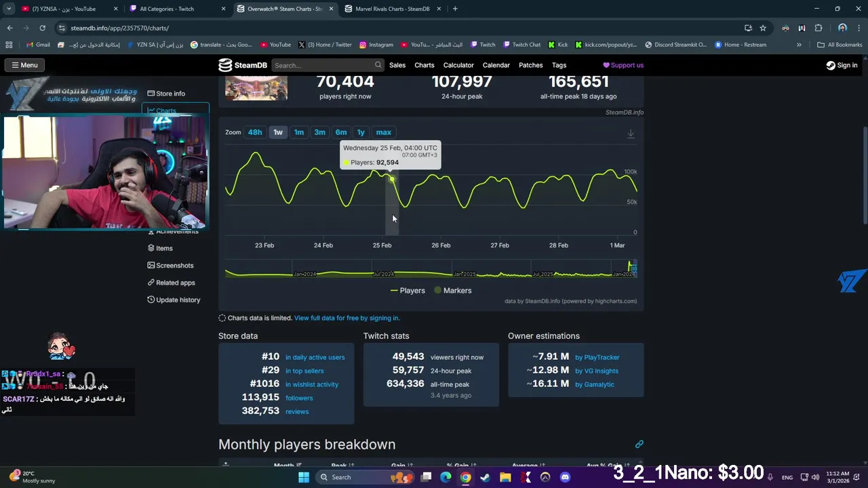Expand the hidden bookmarks chevron
868x488 pixels.
pos(799,45)
